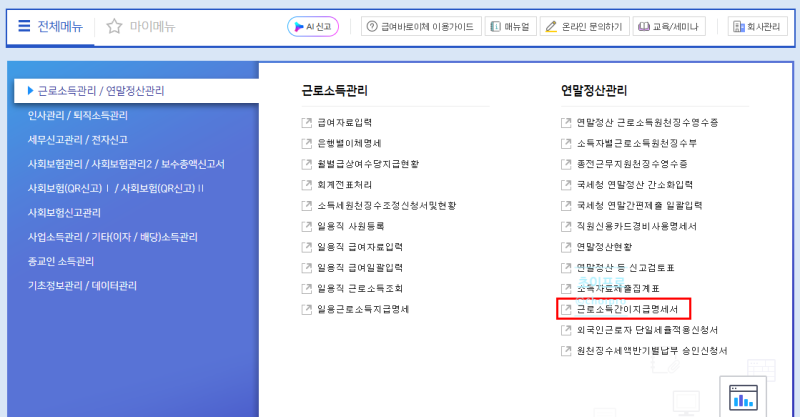
Task: Select 종교인 소득관리 category
Action: pyautogui.click(x=61, y=262)
